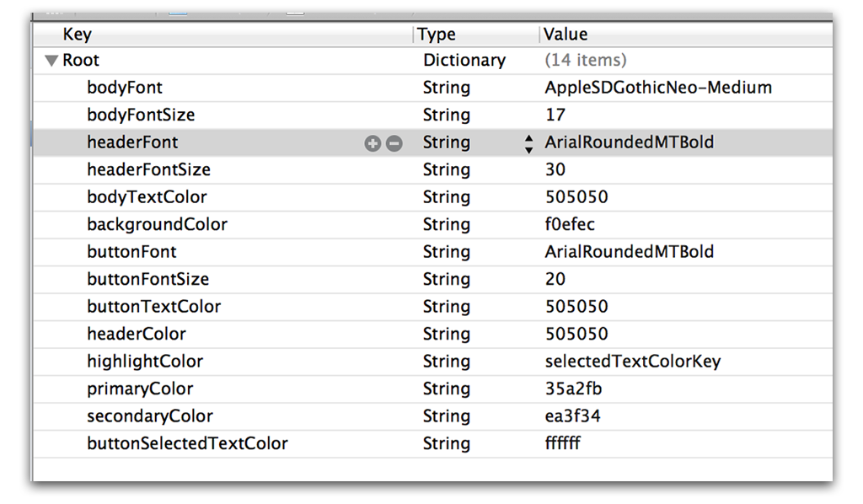Screen dimensions: 863x504
Task: Collapse the Root disclosure triangle
Action: pyautogui.click(x=52, y=61)
